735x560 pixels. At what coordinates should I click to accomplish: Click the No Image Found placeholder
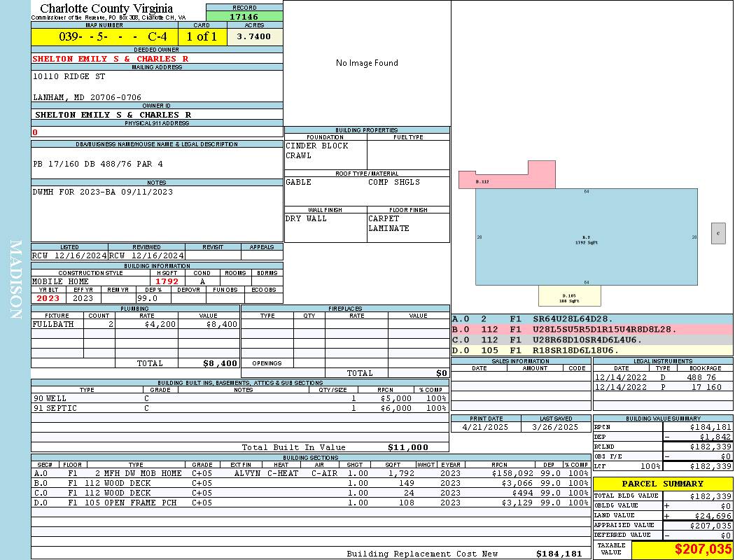pyautogui.click(x=367, y=63)
